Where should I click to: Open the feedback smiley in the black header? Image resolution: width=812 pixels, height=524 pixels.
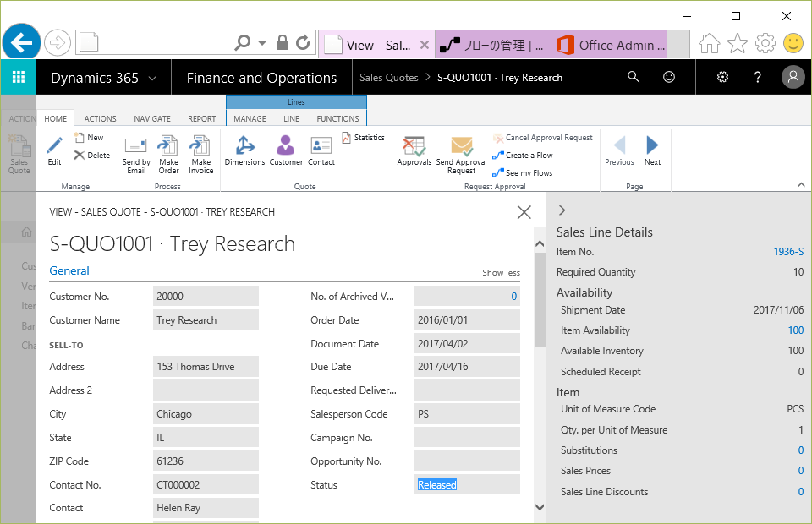(x=669, y=77)
